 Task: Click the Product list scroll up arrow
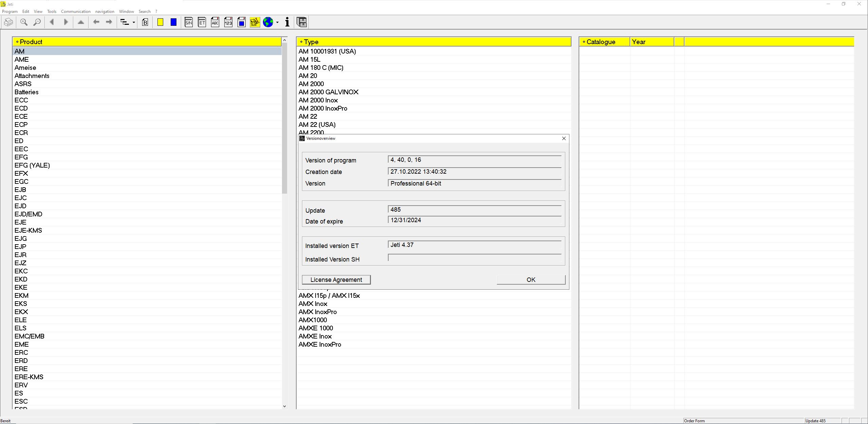[x=284, y=40]
